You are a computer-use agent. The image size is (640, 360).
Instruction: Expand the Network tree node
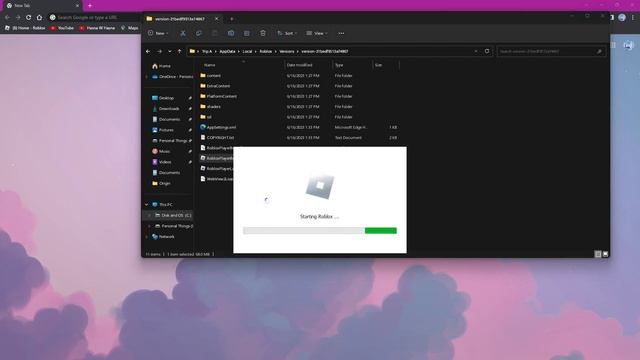coord(147,237)
